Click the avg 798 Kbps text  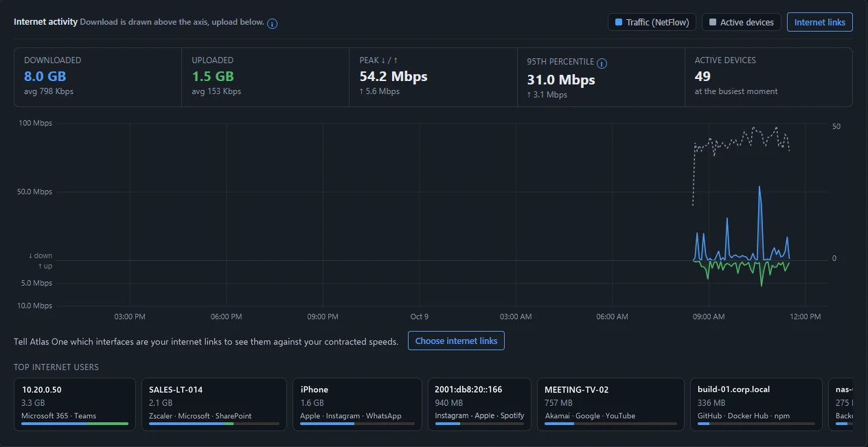point(49,91)
